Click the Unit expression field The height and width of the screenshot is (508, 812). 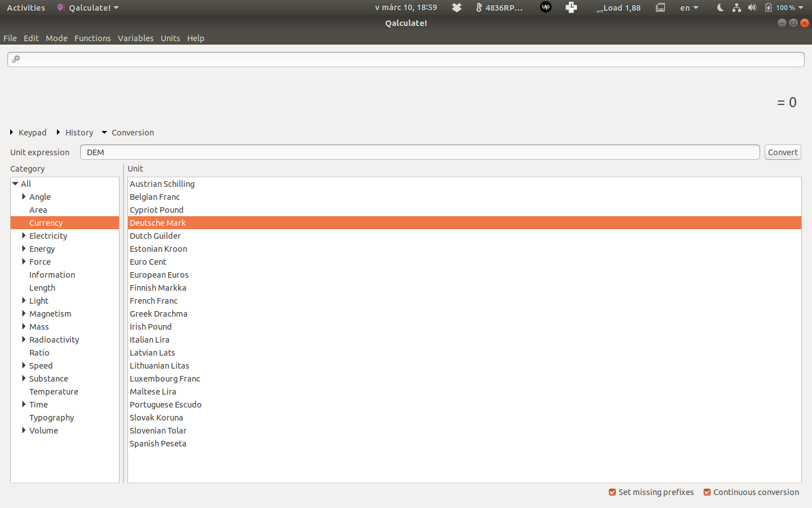click(420, 152)
